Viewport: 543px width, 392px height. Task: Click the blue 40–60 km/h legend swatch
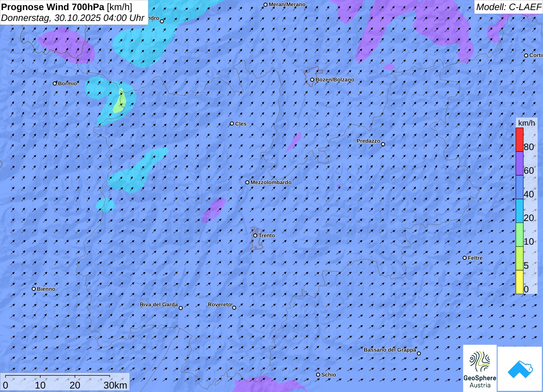click(519, 187)
